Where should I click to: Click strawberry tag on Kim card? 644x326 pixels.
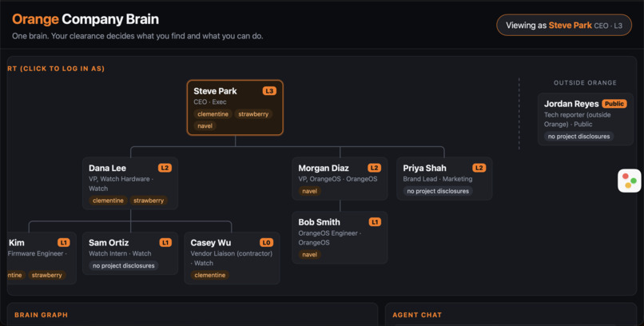tap(47, 275)
